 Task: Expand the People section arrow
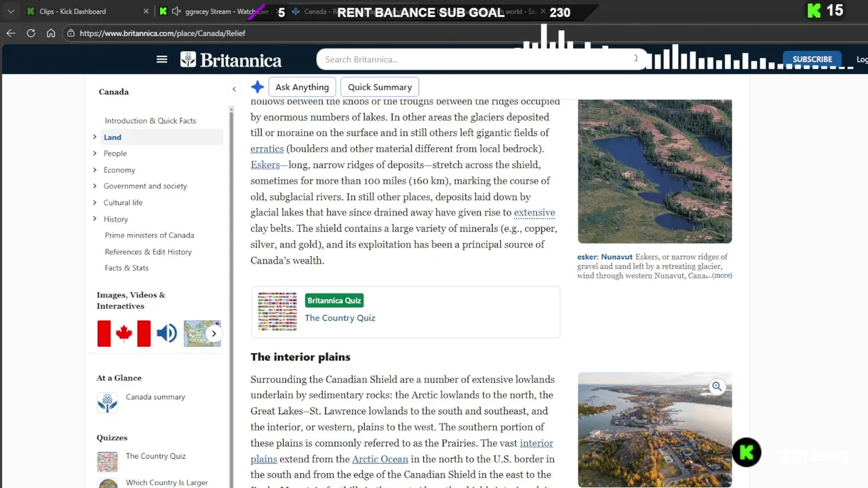coord(95,153)
